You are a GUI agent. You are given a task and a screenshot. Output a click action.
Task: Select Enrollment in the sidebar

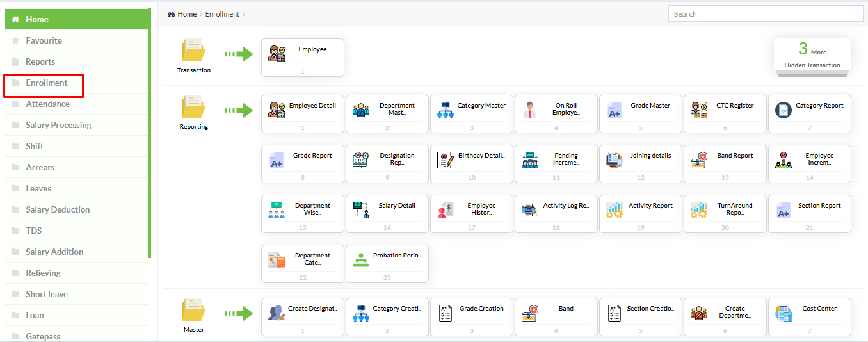(x=76, y=83)
